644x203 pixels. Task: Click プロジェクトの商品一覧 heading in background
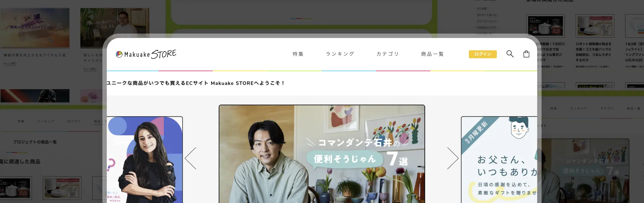35,142
